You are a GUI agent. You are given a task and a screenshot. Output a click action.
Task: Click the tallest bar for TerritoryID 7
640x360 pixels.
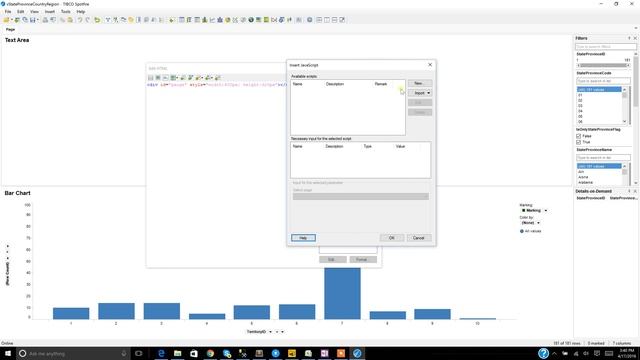coord(342,293)
